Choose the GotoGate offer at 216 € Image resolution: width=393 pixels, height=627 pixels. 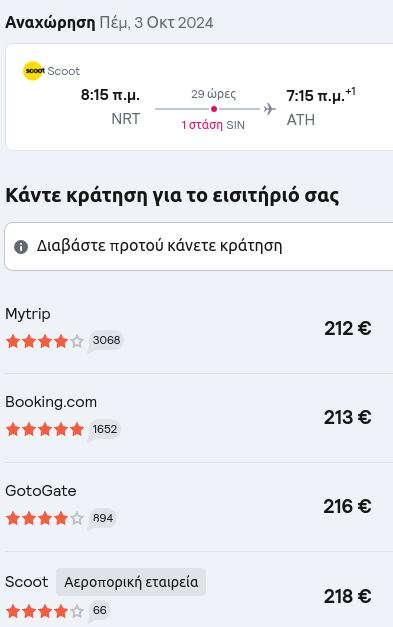(x=199, y=507)
